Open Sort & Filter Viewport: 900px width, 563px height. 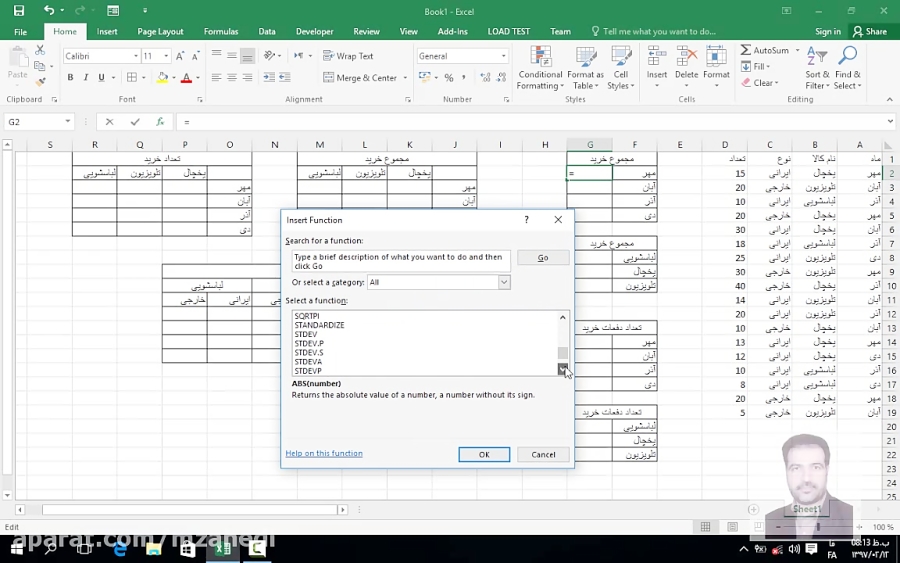pyautogui.click(x=817, y=68)
